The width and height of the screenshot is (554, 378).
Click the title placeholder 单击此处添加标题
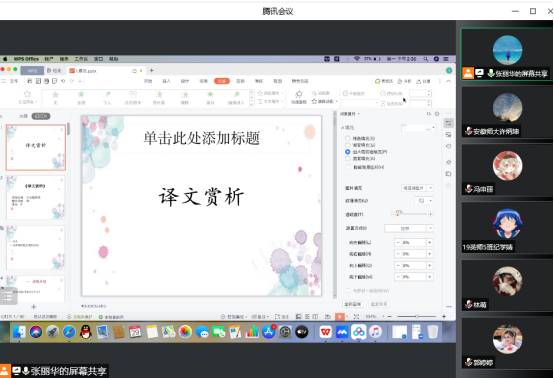pyautogui.click(x=201, y=138)
